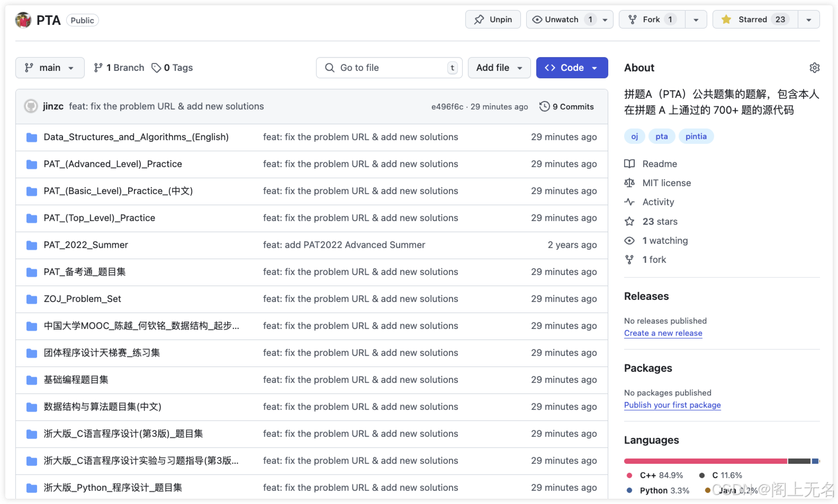Viewport: 838px width, 504px height.
Task: Focus the Go to file search field
Action: click(x=389, y=68)
